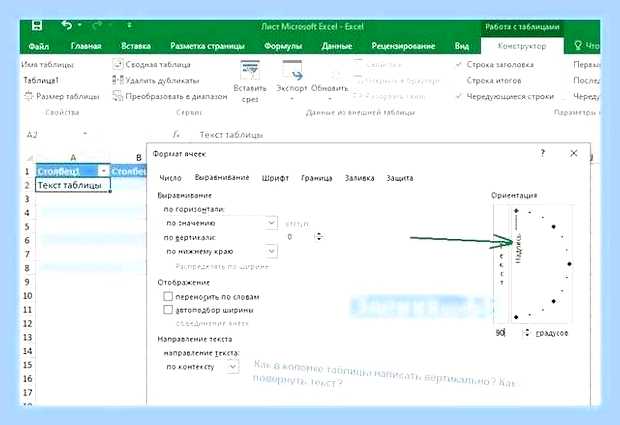Select row 10 header
Screen dimensions: 620x425
click(27, 296)
